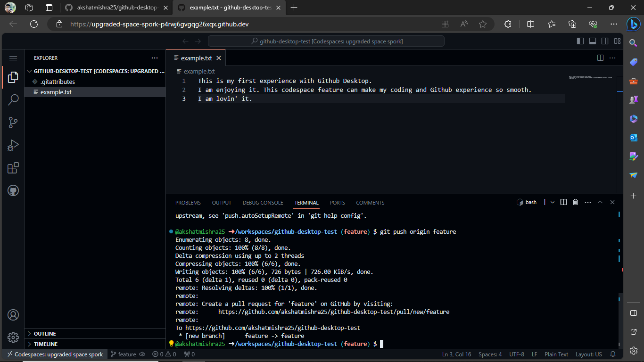Image resolution: width=644 pixels, height=362 pixels.
Task: Open the Manage settings gear
Action: tap(13, 337)
